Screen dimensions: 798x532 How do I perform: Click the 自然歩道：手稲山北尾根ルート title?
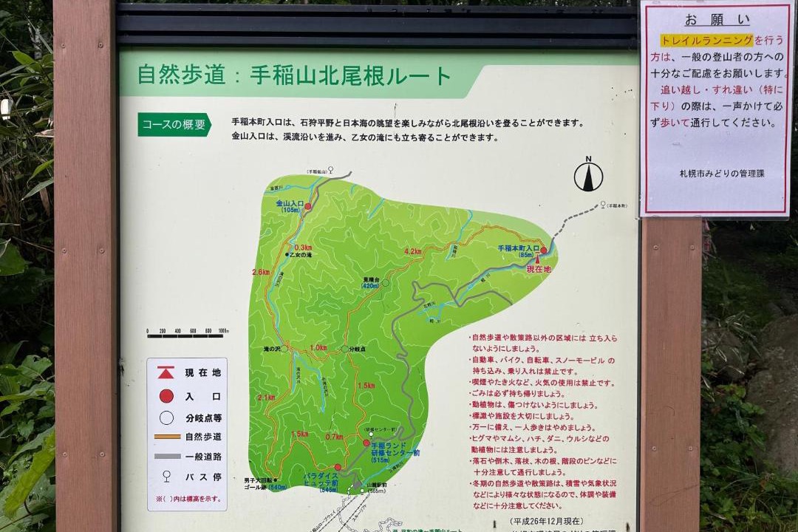(x=294, y=76)
